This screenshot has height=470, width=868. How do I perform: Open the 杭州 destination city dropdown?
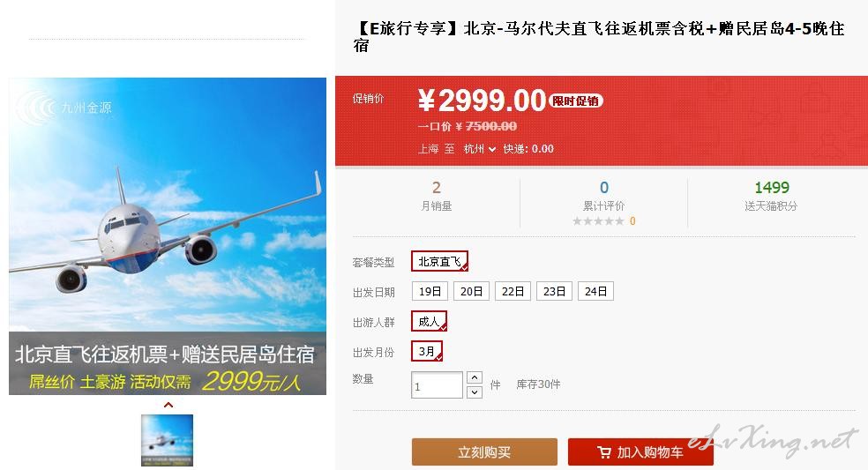pos(479,149)
